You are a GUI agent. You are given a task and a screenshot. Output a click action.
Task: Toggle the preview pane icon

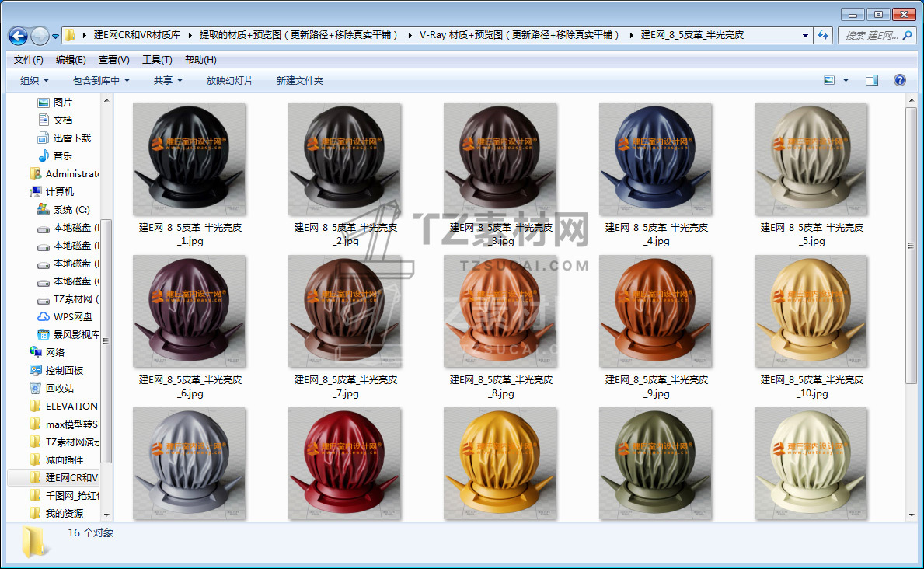point(872,80)
